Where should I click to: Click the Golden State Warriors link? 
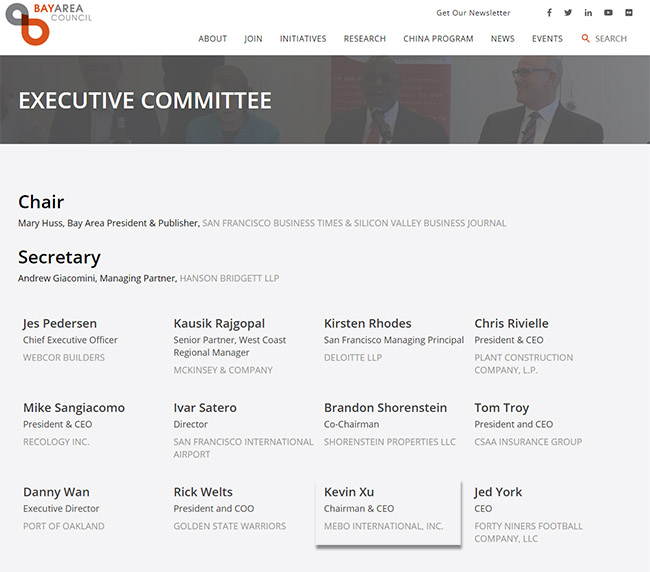coord(229,526)
